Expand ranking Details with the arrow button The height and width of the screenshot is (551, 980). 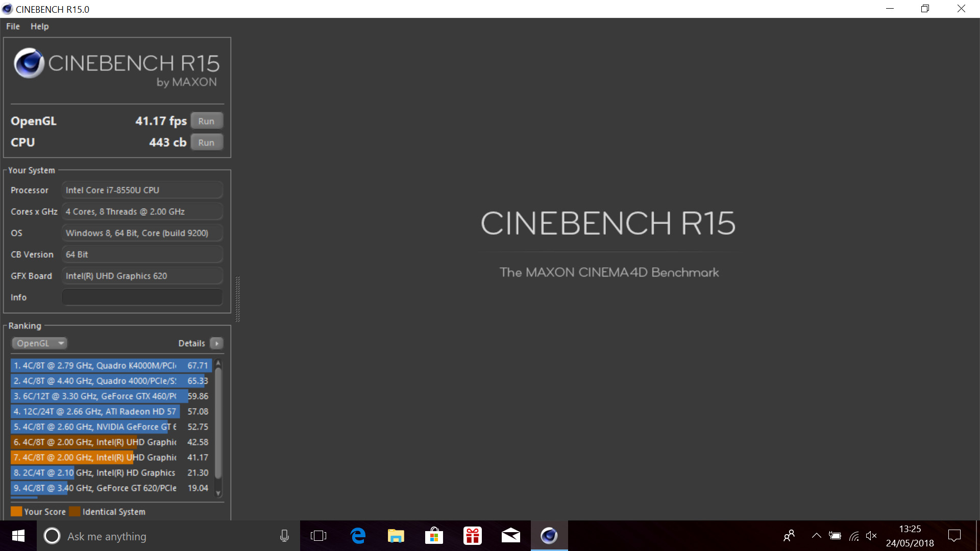pyautogui.click(x=217, y=343)
